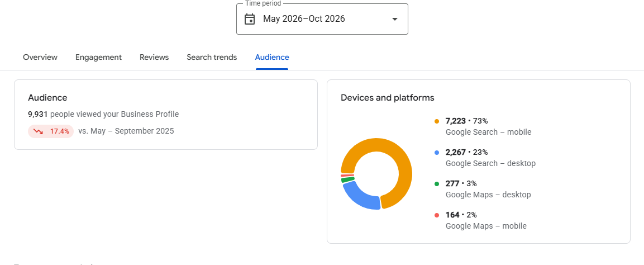The height and width of the screenshot is (265, 644).
Task: Click the Google Maps – mobile label
Action: pos(486,225)
